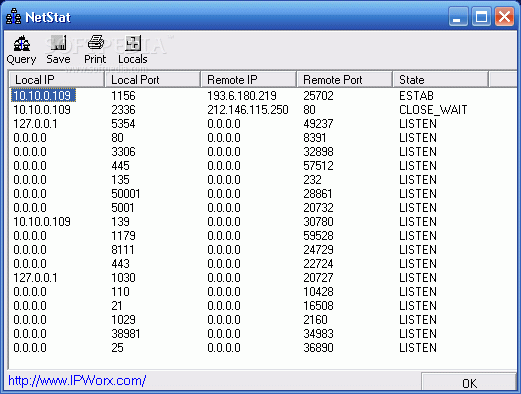Select remote port 57512 cell
This screenshot has width=521, height=394.
pos(318,166)
